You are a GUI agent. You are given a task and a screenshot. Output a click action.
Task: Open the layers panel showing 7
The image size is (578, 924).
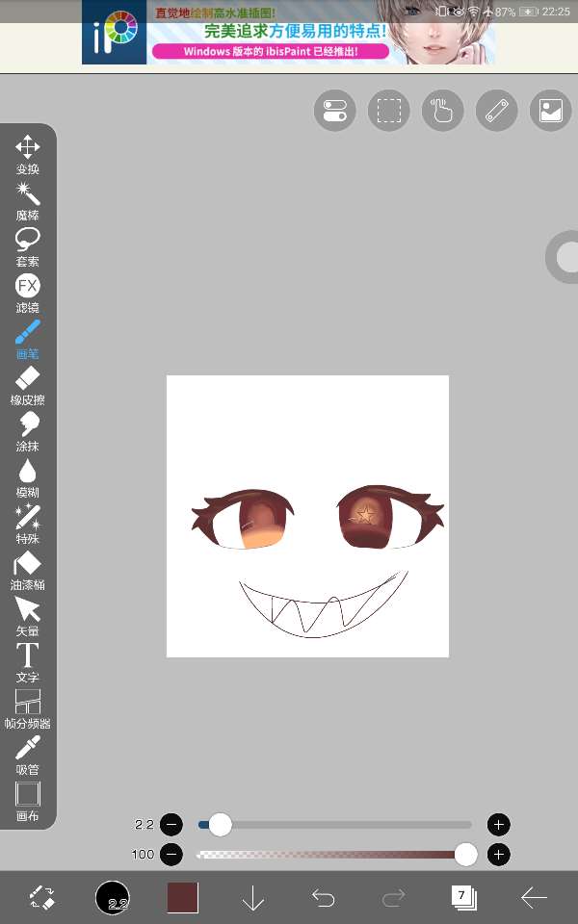pos(463,898)
